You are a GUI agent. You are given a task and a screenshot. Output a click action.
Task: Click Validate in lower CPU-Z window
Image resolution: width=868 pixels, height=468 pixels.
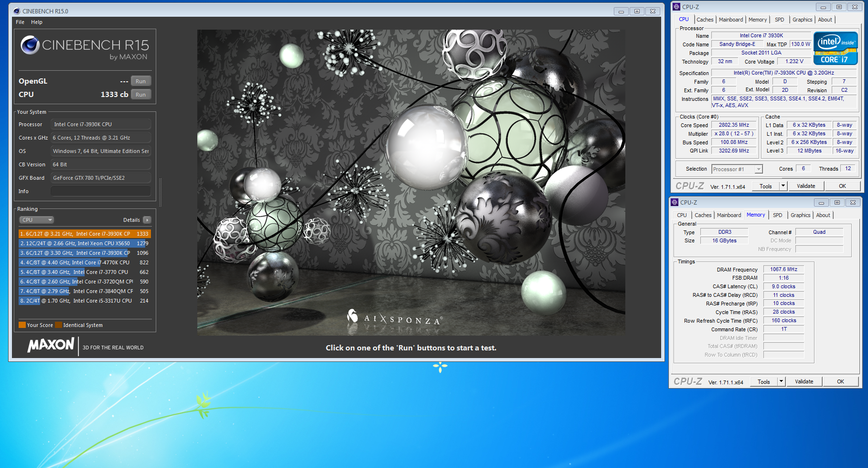click(x=804, y=381)
